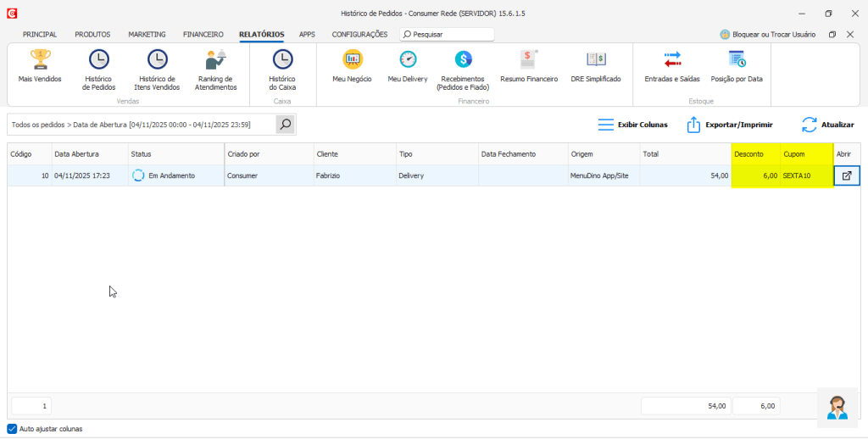Open Meu Delivery report icon
The width and height of the screenshot is (868, 439).
tap(408, 67)
